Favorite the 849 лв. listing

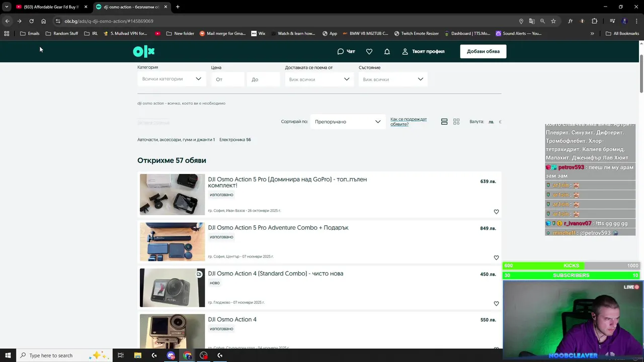pos(496,257)
